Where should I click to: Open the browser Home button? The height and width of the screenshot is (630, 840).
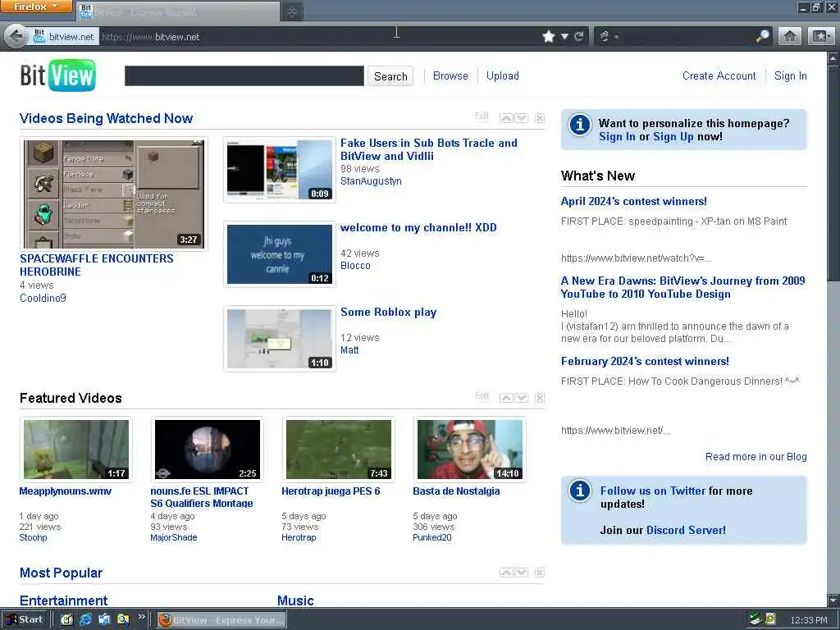tap(790, 36)
